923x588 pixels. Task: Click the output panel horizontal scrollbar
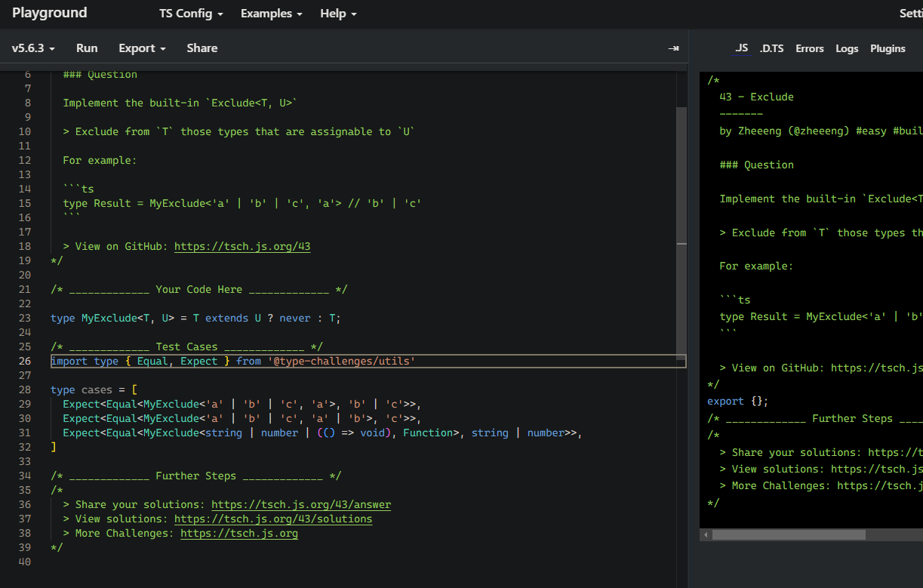point(789,534)
